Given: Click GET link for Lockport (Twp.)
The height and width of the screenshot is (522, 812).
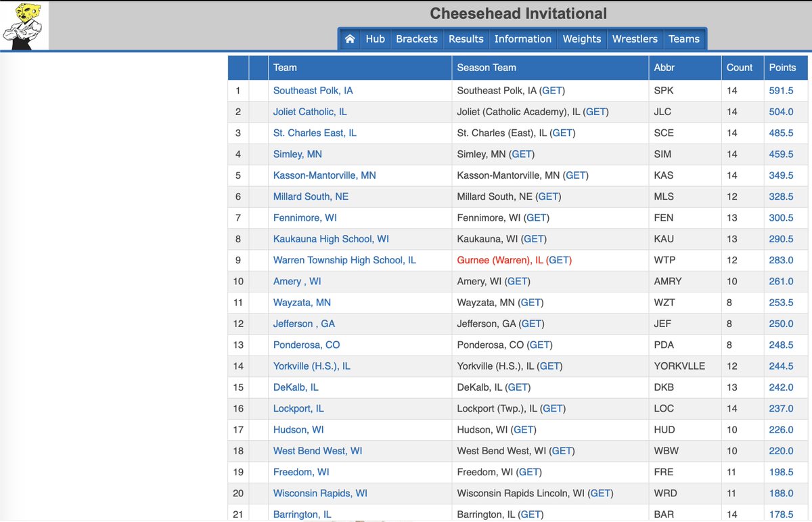Looking at the screenshot, I should tap(553, 408).
